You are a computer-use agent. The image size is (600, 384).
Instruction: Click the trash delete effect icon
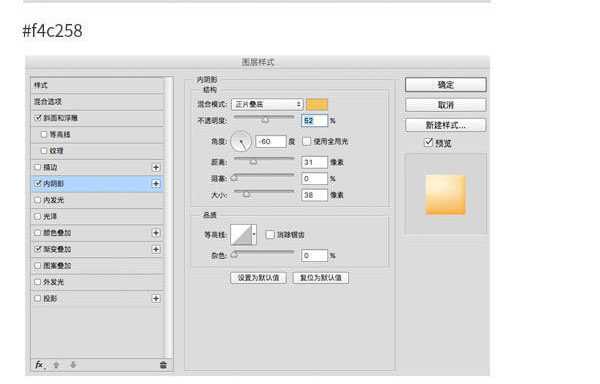pos(163,365)
